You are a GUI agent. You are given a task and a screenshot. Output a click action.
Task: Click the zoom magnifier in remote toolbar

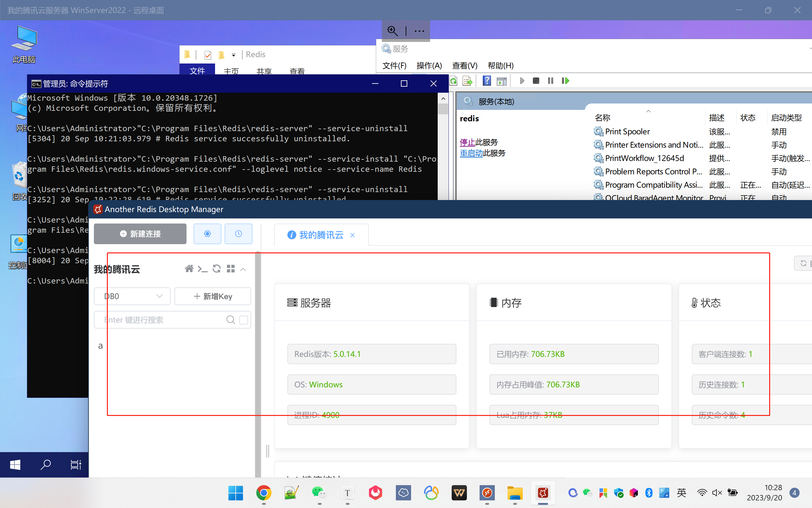[x=393, y=31]
